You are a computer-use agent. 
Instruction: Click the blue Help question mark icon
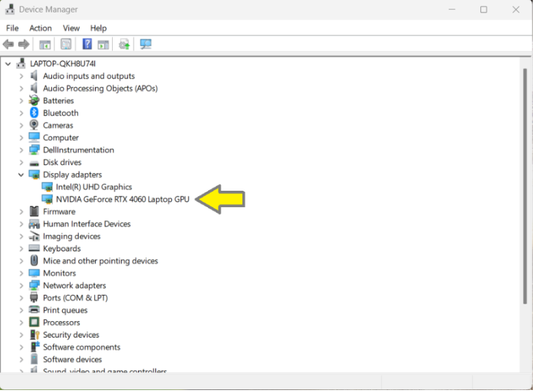pos(86,45)
